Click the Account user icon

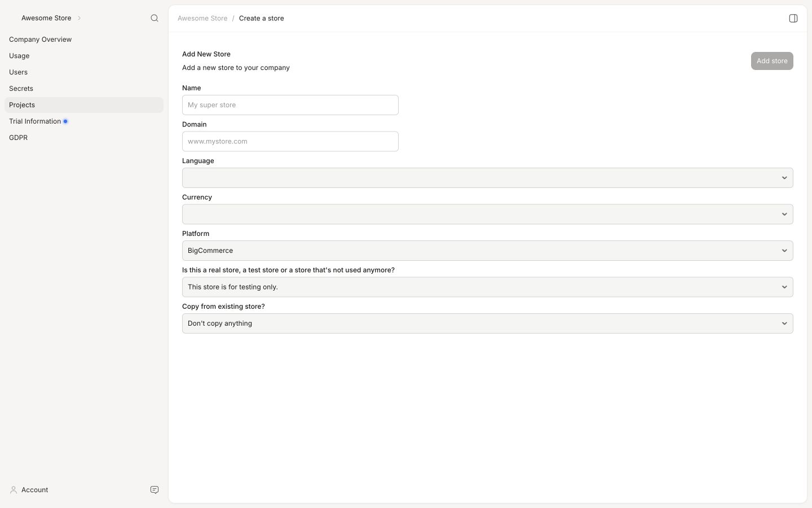tap(14, 490)
